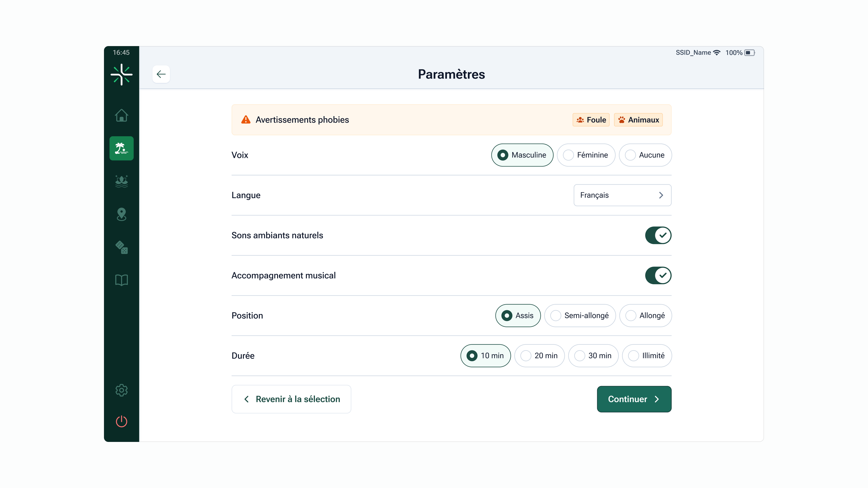Select the Féminine voice option
The height and width of the screenshot is (488, 868).
(x=586, y=155)
